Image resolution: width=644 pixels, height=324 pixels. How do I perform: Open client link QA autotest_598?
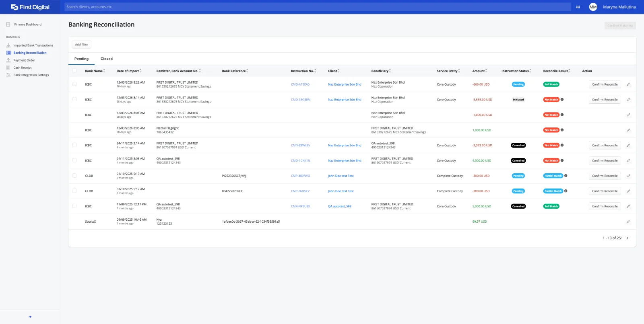point(340,206)
